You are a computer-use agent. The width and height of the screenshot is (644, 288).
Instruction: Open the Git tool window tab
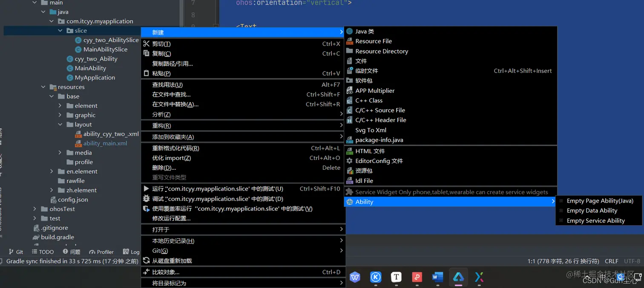click(x=16, y=252)
